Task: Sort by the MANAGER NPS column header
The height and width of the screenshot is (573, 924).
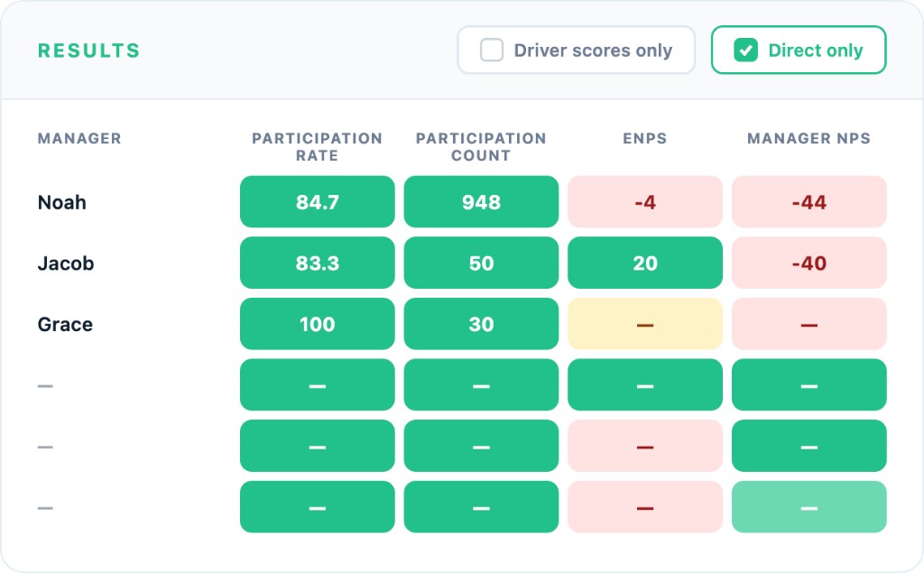Action: click(808, 139)
